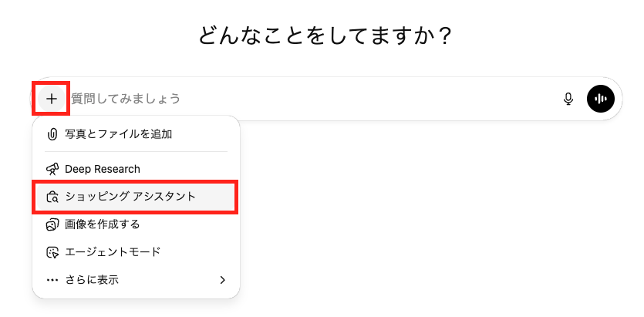Click the image creation icon
The width and height of the screenshot is (644, 317).
click(x=52, y=224)
